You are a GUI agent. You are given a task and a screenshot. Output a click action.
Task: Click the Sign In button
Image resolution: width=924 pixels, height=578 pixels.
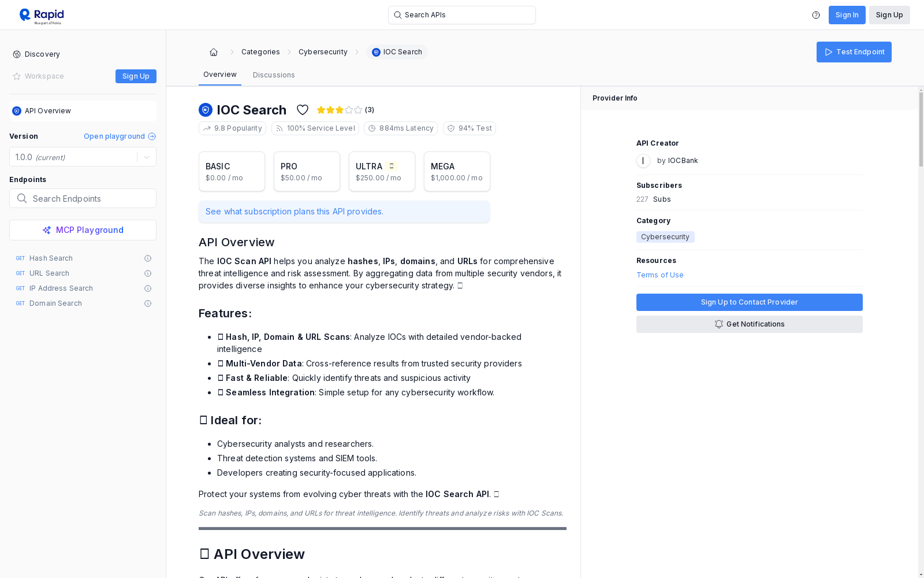point(847,15)
